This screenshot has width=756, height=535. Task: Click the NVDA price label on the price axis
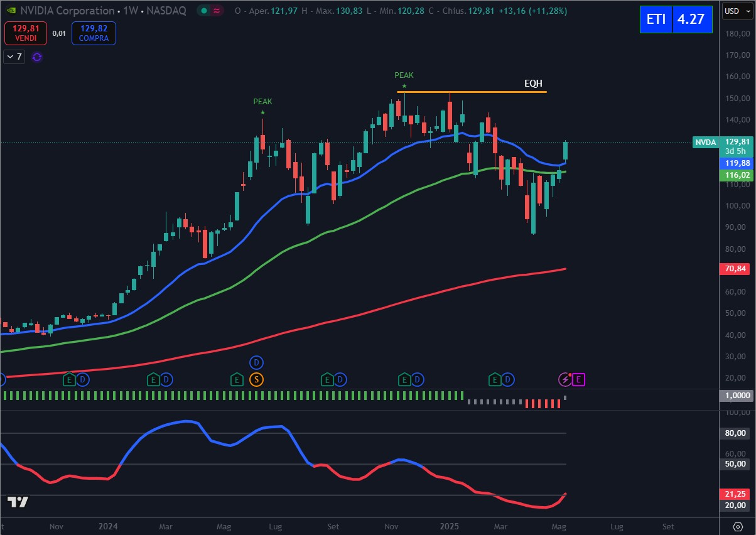[705, 143]
